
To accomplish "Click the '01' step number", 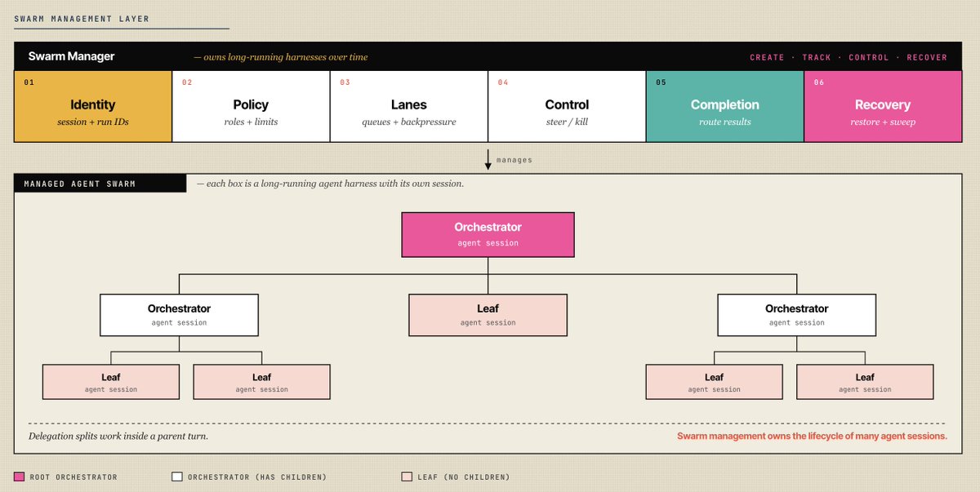I will (29, 82).
